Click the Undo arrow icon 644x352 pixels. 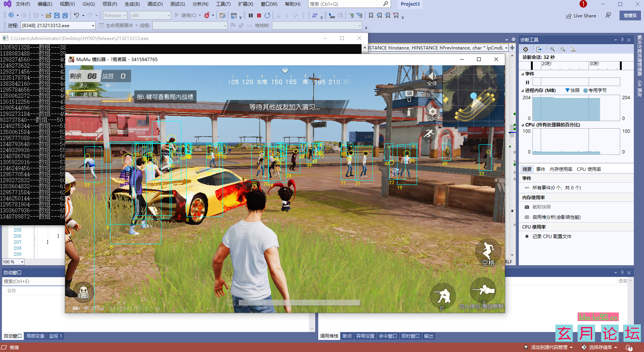[77, 15]
